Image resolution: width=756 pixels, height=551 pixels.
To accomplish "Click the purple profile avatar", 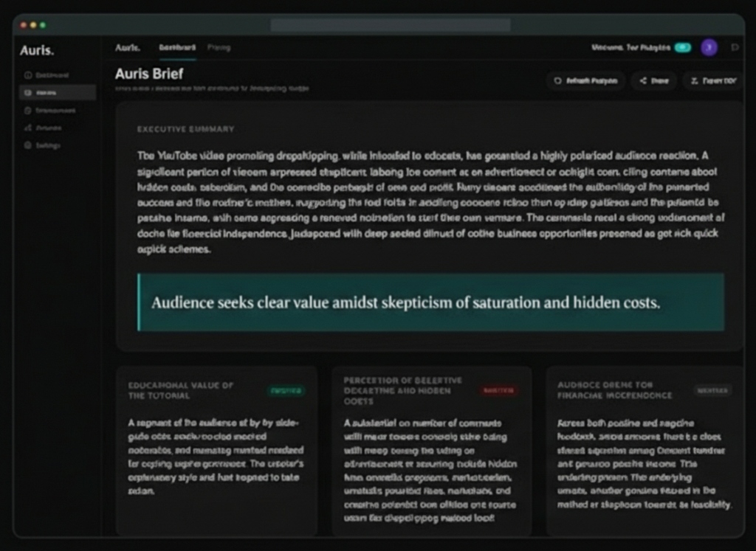I will point(709,46).
